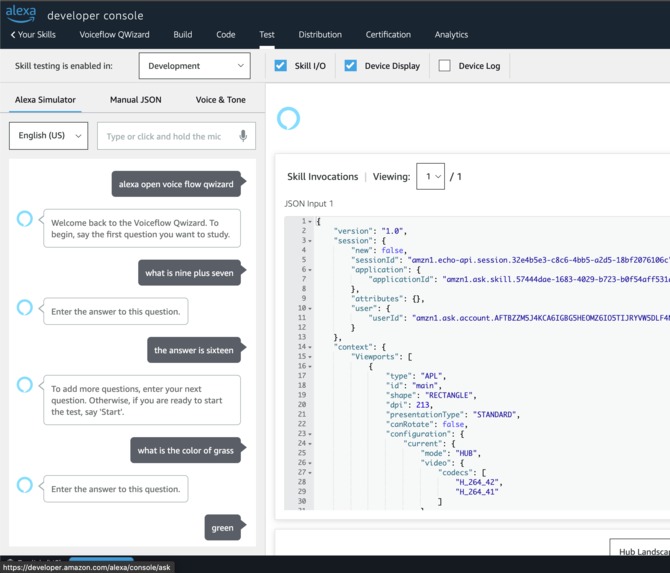
Task: Open the Code tab
Action: 226,35
